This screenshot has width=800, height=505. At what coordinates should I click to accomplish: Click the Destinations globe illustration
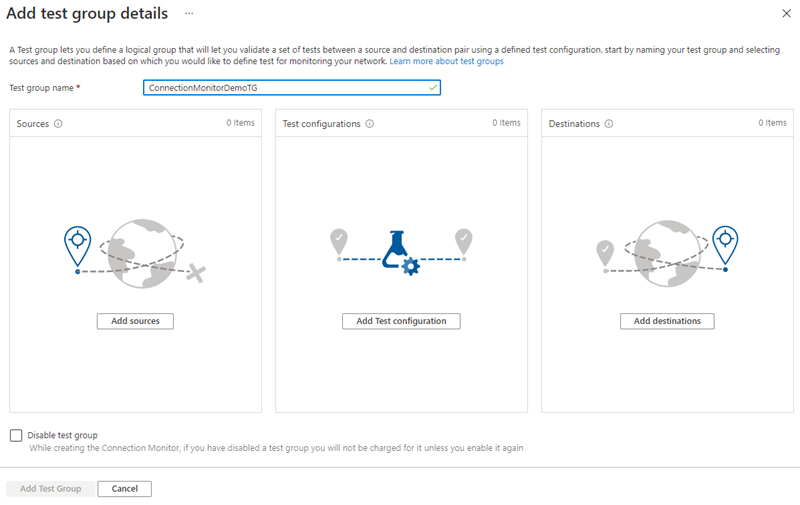[667, 250]
